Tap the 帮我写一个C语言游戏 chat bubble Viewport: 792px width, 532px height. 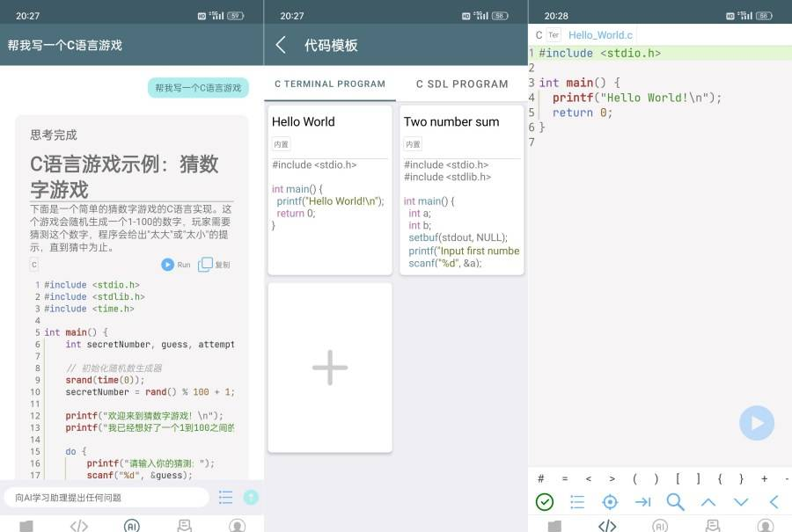pos(198,88)
